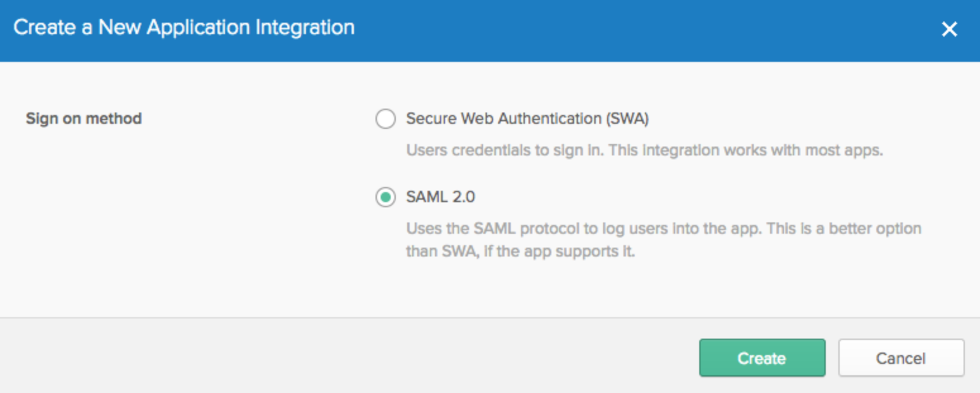Click the text 'than SWA, if the app supports it'

[x=520, y=251]
